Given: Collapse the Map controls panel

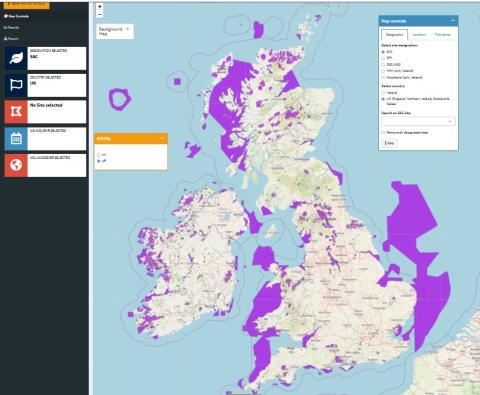Looking at the screenshot, I should pos(453,21).
